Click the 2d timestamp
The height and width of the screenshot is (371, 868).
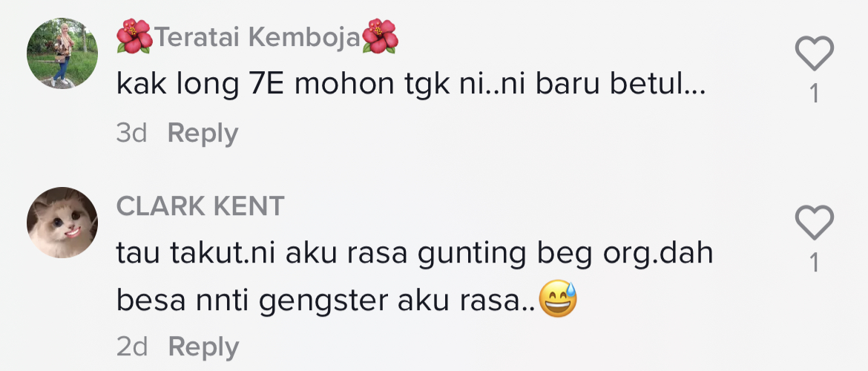point(132,347)
